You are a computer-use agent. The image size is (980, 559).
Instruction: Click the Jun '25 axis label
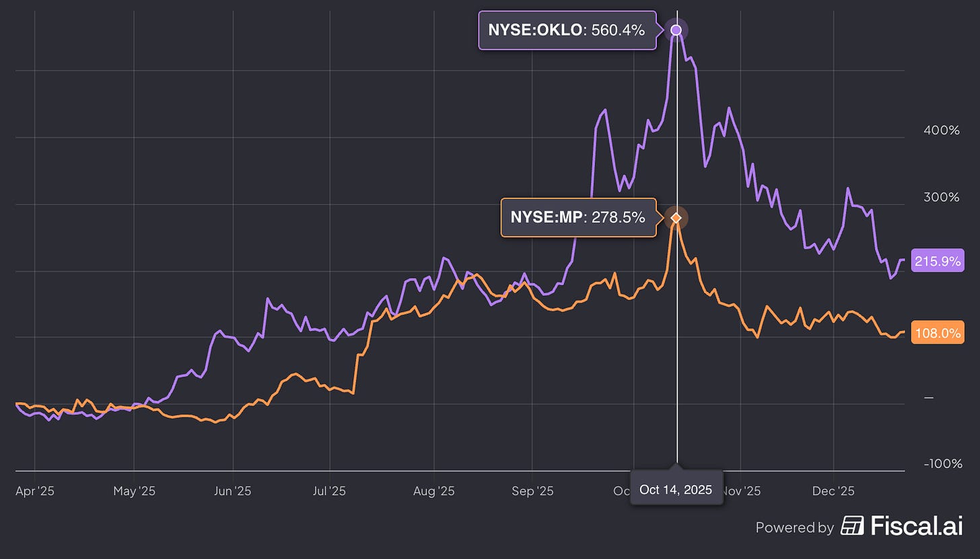click(233, 491)
